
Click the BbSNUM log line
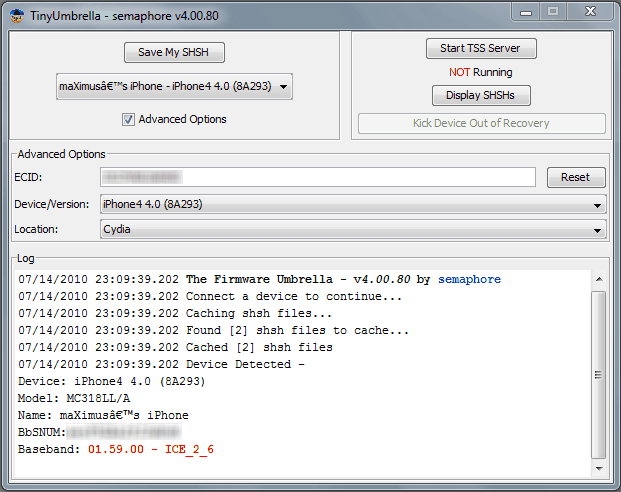pos(100,432)
